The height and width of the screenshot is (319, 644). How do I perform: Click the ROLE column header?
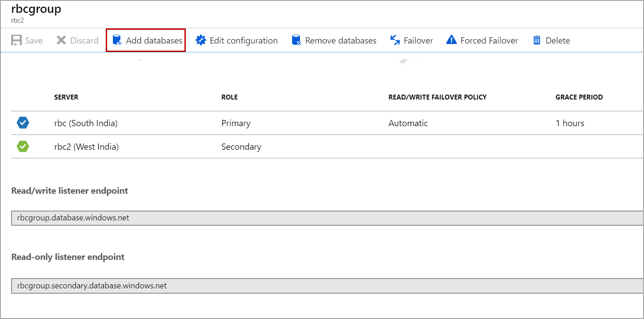pyautogui.click(x=229, y=97)
